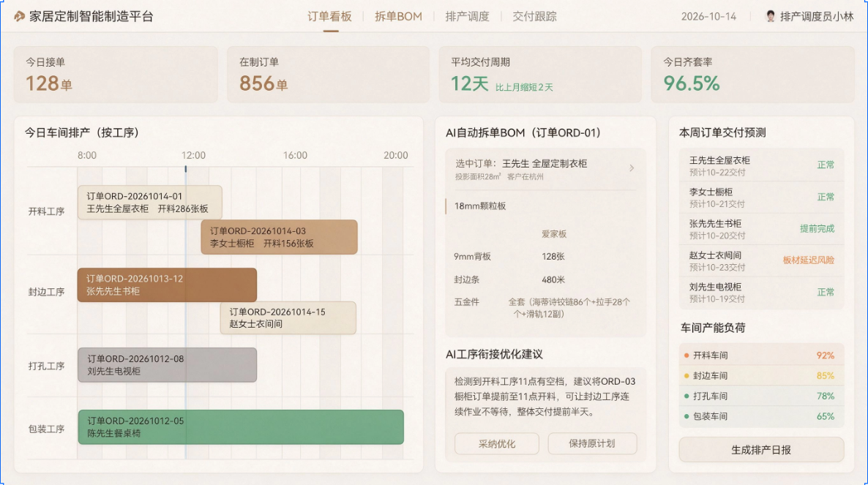Click the platform logo icon
This screenshot has height=485, width=868.
point(19,17)
